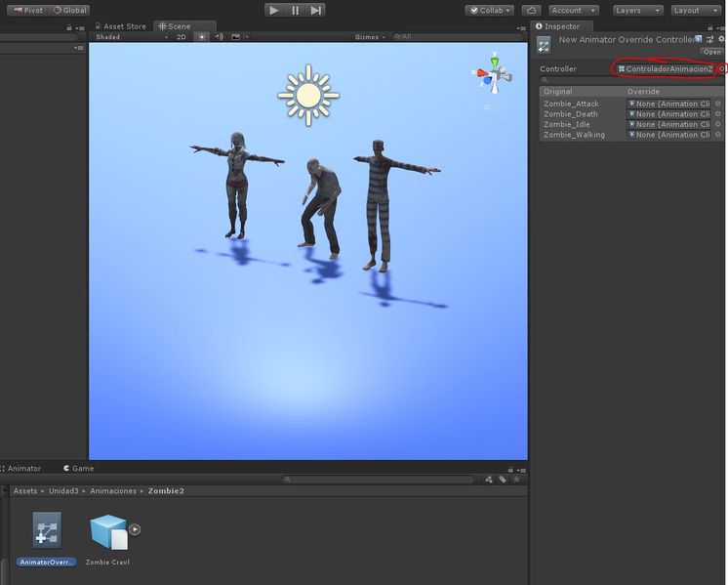This screenshot has height=585, width=728.
Task: Click the Scene gizmo red X axis cone
Action: point(482,73)
